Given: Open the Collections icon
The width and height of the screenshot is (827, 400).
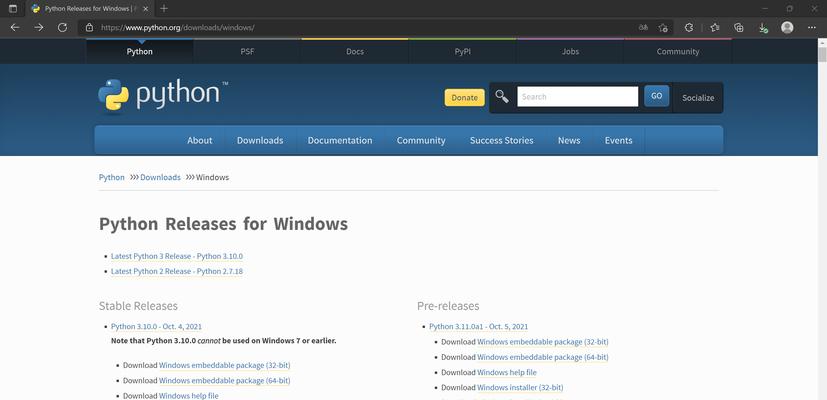Looking at the screenshot, I should point(739,27).
